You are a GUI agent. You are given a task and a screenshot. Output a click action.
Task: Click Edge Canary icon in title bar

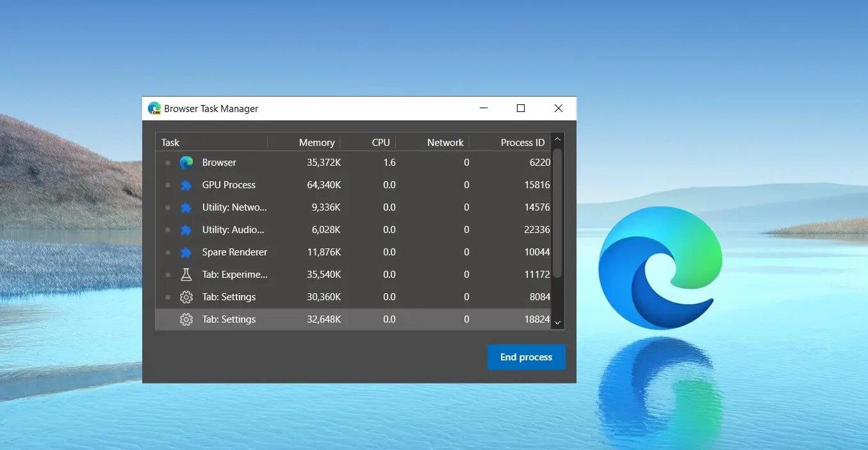pyautogui.click(x=154, y=109)
